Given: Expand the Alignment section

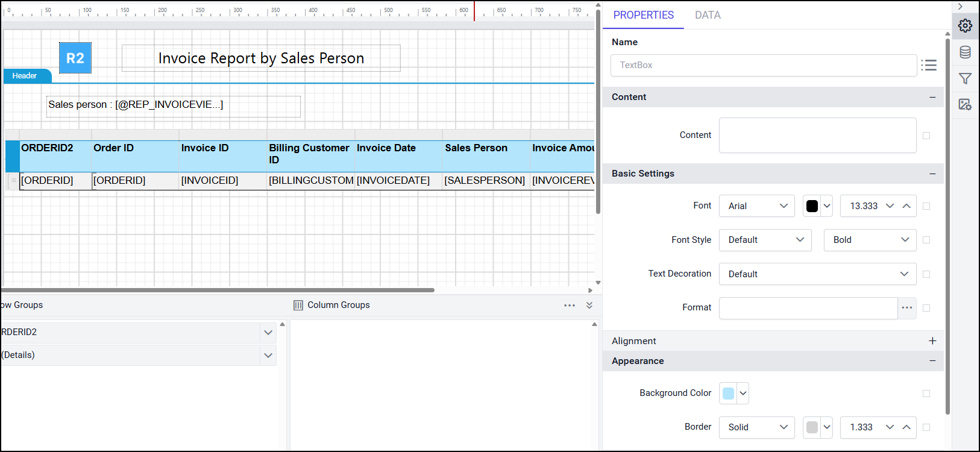Looking at the screenshot, I should click(x=932, y=341).
